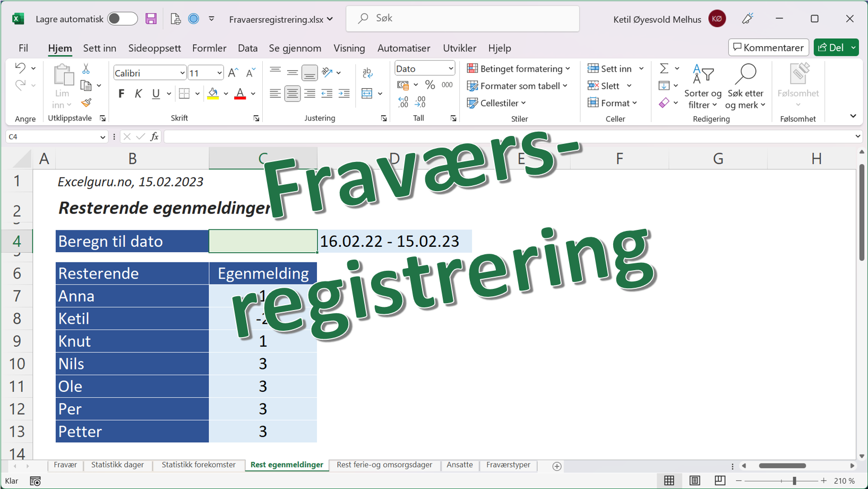The width and height of the screenshot is (868, 489).
Task: Click the Redo arrow icon
Action: pos(20,85)
